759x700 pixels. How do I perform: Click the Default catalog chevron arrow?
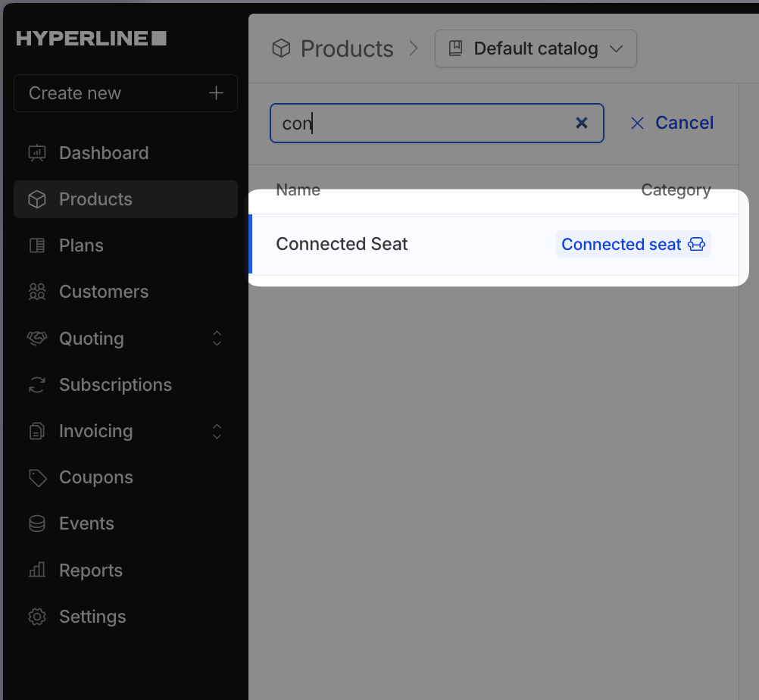point(616,49)
